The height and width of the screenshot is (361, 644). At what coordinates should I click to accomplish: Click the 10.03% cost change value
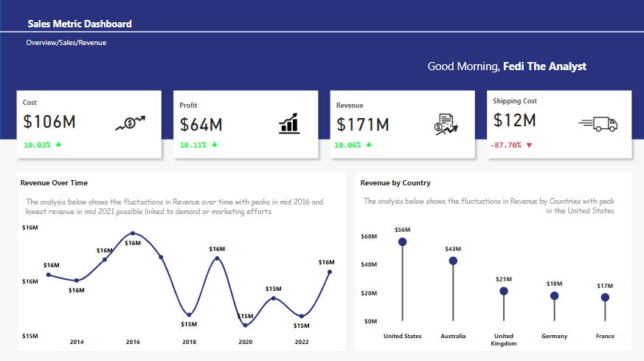[37, 145]
